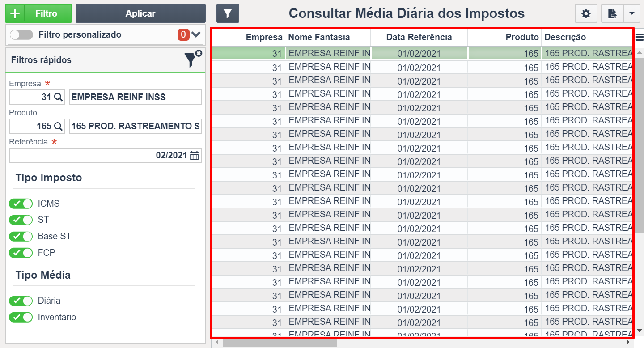
Task: Open the settings gear
Action: pos(586,13)
